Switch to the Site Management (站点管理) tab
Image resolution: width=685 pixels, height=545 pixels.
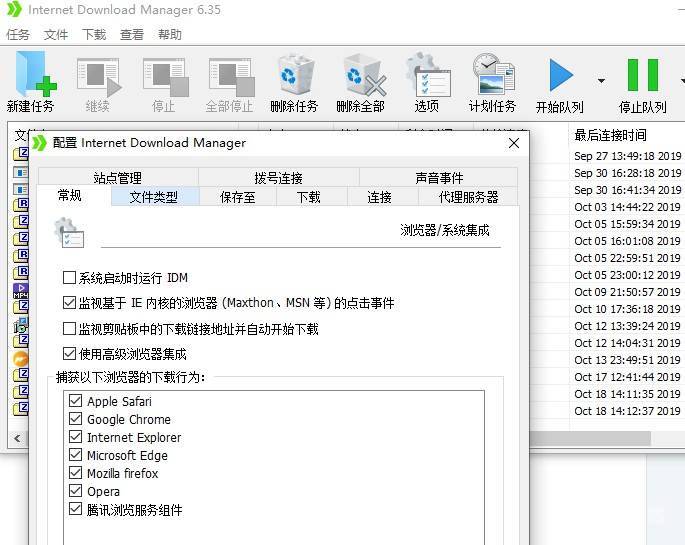pyautogui.click(x=118, y=177)
